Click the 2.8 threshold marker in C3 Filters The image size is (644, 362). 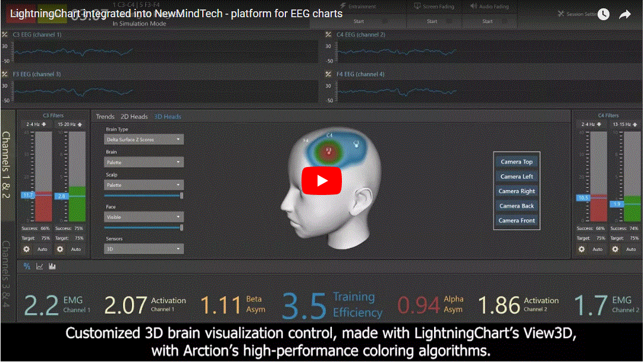pyautogui.click(x=61, y=196)
